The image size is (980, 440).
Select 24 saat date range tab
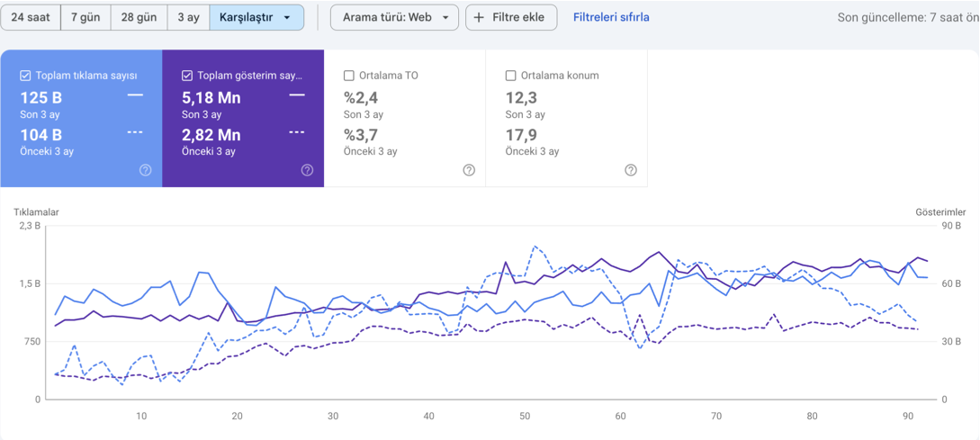pyautogui.click(x=31, y=17)
